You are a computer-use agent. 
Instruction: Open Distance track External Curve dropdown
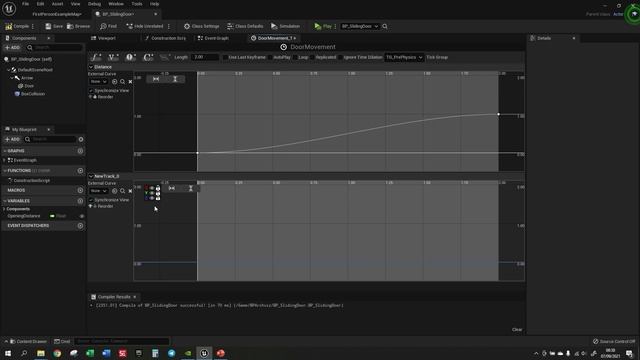(x=99, y=82)
